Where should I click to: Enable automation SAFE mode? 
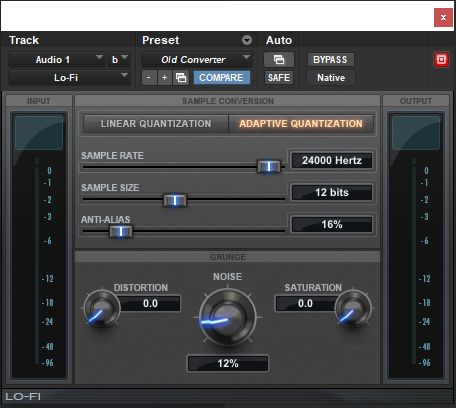(279, 78)
